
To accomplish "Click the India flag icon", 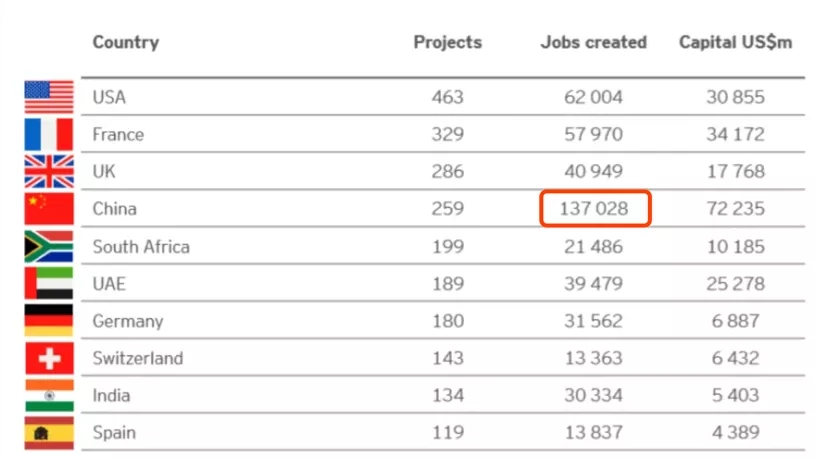I will pyautogui.click(x=49, y=395).
